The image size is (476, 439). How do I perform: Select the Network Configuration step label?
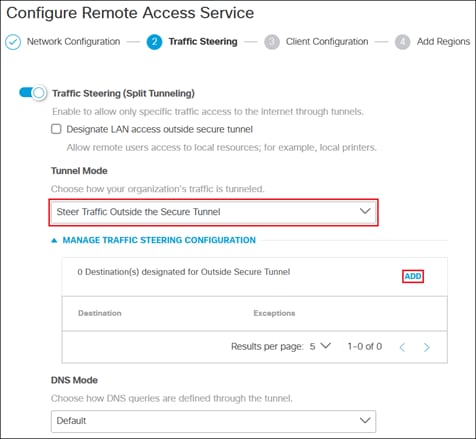(73, 42)
